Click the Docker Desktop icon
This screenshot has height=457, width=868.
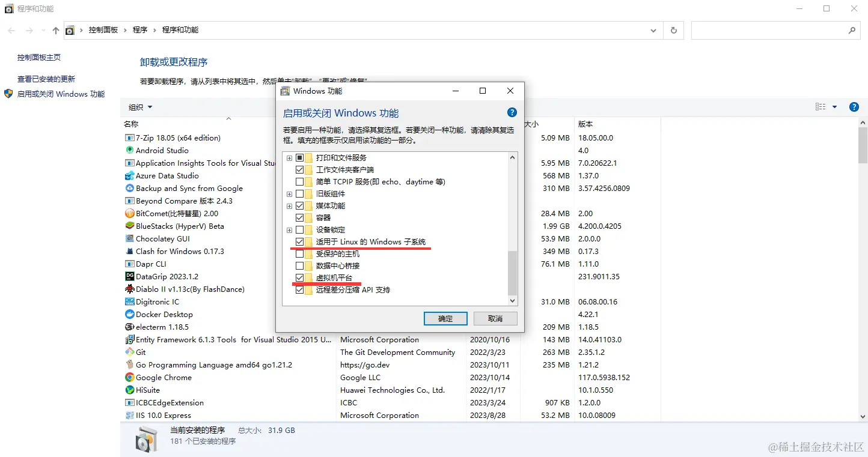click(129, 314)
